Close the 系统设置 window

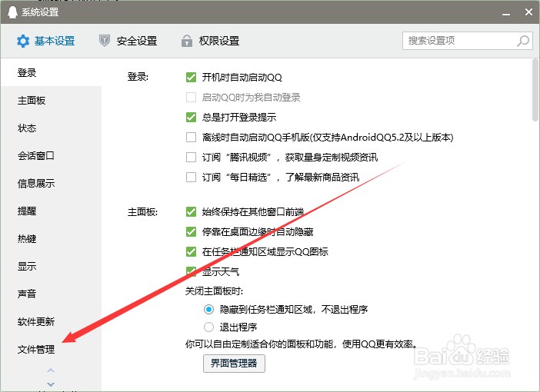click(x=528, y=12)
